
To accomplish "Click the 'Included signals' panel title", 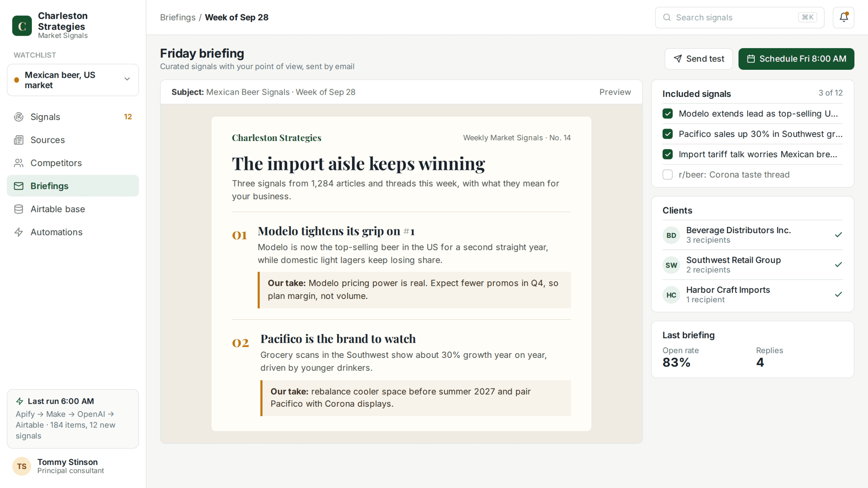I will (697, 94).
